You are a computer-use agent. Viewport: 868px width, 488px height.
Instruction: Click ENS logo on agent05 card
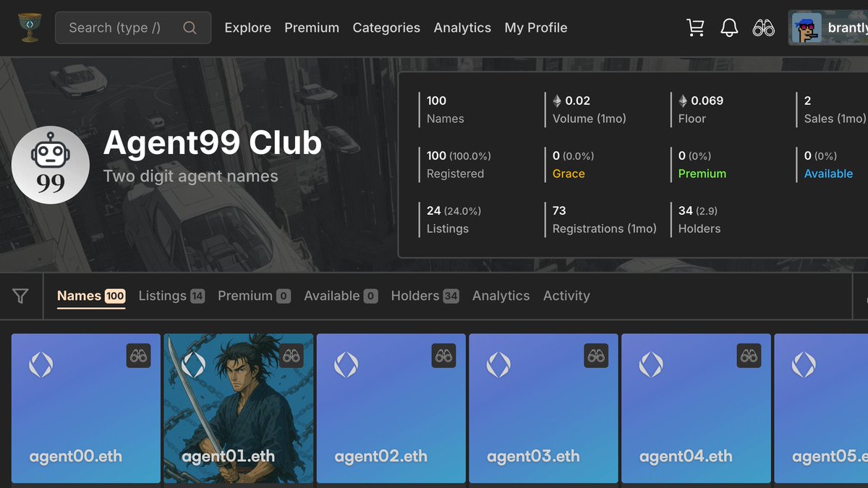point(804,364)
